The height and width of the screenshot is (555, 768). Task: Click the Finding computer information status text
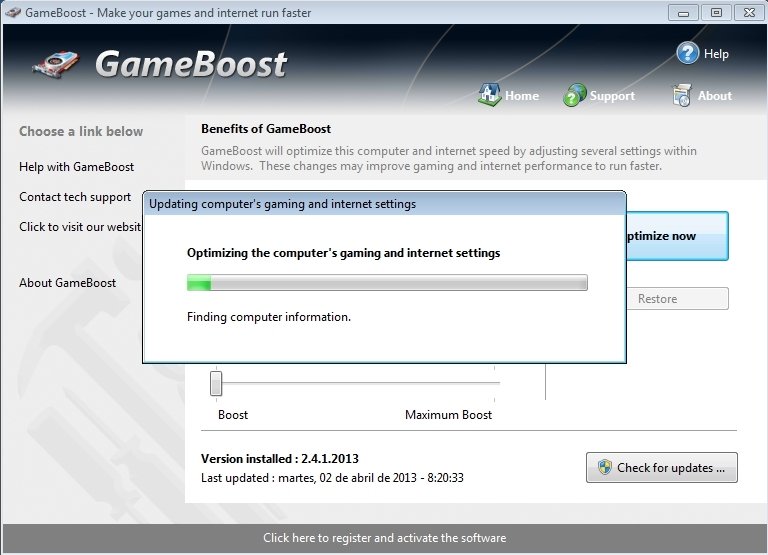[269, 317]
